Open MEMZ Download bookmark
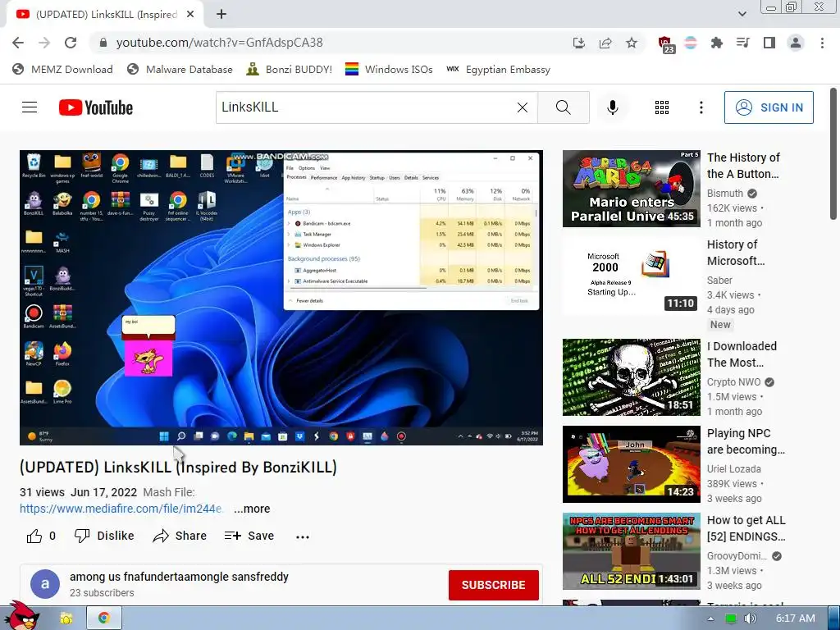 point(62,70)
